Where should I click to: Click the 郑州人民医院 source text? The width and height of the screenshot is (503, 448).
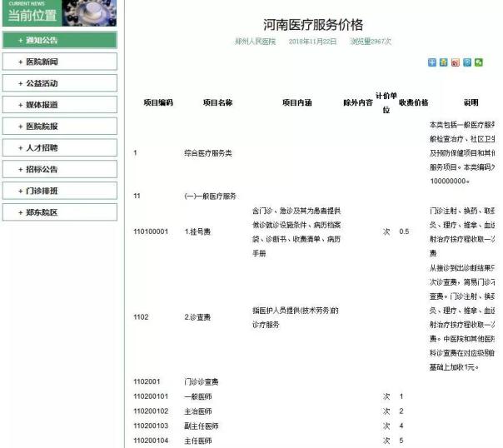tap(256, 41)
